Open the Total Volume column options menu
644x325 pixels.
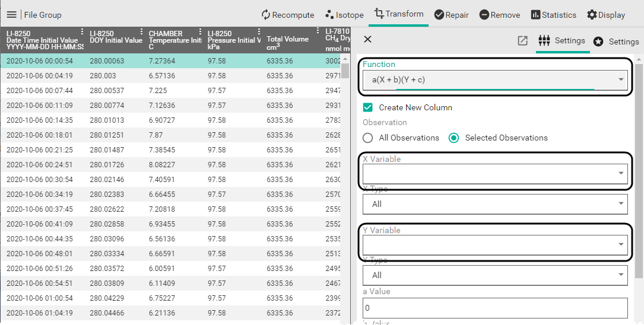point(318,31)
